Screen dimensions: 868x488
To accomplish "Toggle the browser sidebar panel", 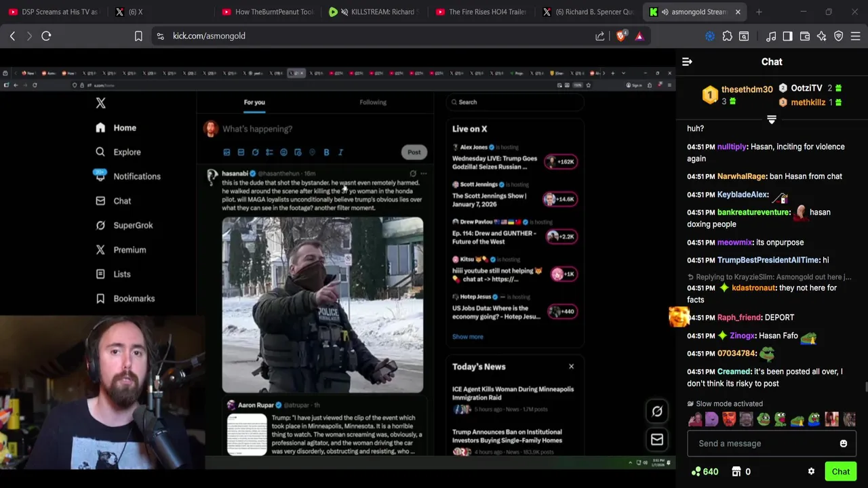I will point(787,36).
